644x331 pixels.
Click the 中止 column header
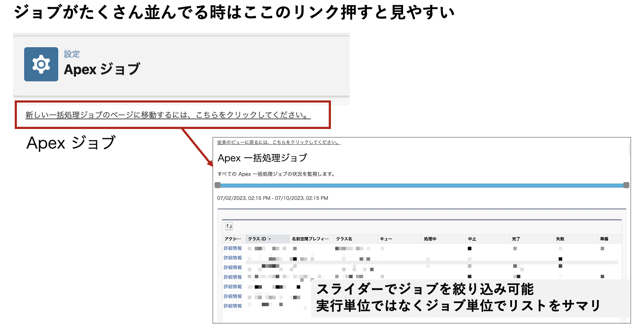tap(487, 239)
